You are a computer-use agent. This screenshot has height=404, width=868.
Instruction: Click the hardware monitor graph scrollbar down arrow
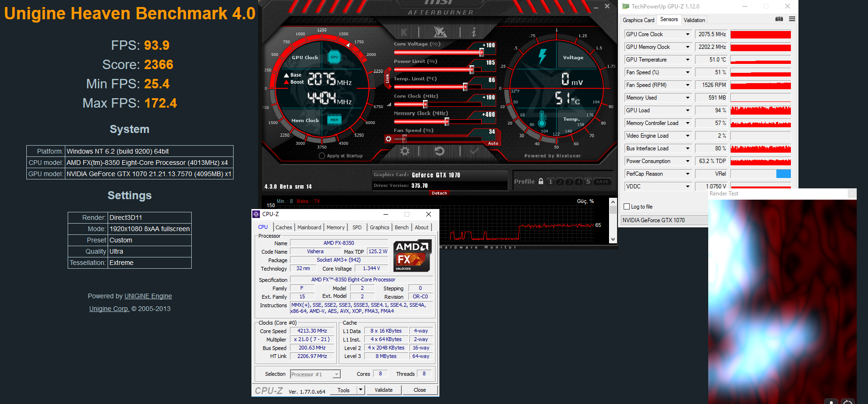coord(613,239)
